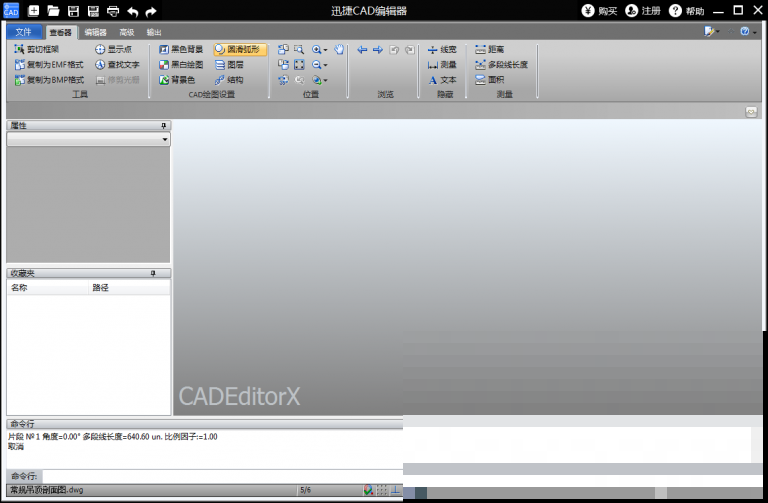The width and height of the screenshot is (768, 503).
Task: Undo the last action
Action: pyautogui.click(x=132, y=11)
